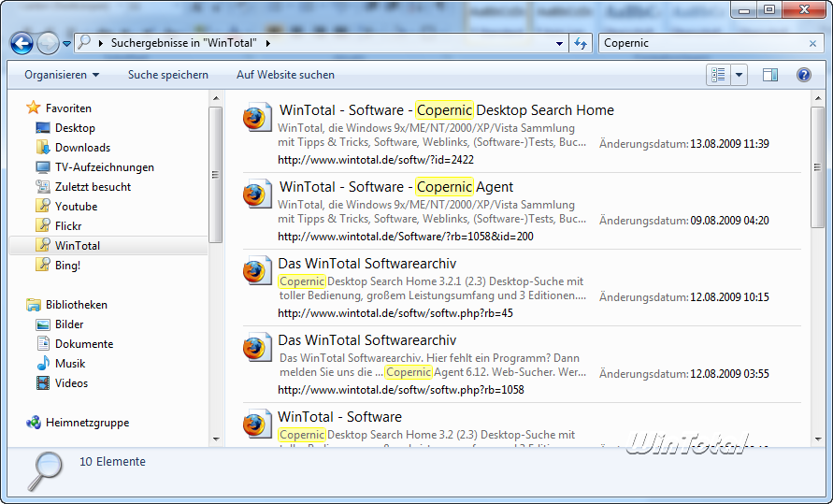This screenshot has height=504, width=833.
Task: Open the address bar history dropdown
Action: 560,43
